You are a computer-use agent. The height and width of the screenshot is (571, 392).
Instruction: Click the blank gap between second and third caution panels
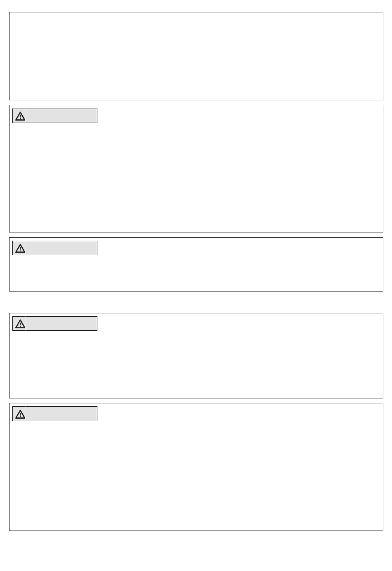(x=196, y=302)
